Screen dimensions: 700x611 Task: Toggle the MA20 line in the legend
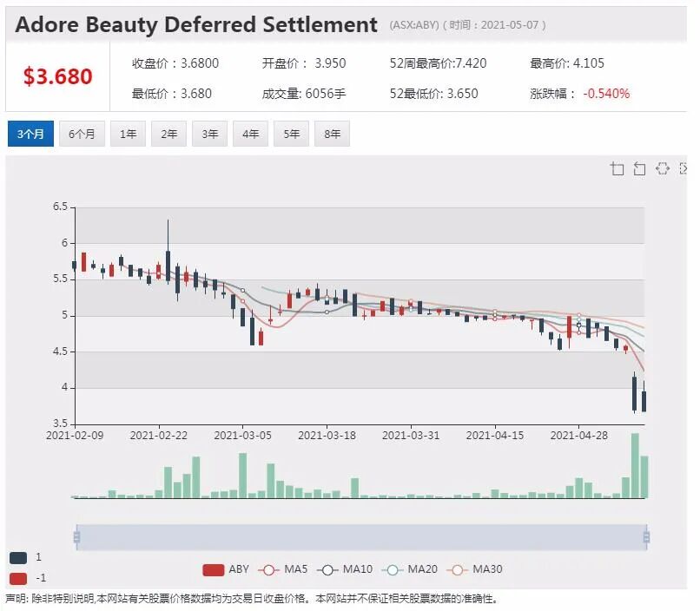[x=410, y=569]
